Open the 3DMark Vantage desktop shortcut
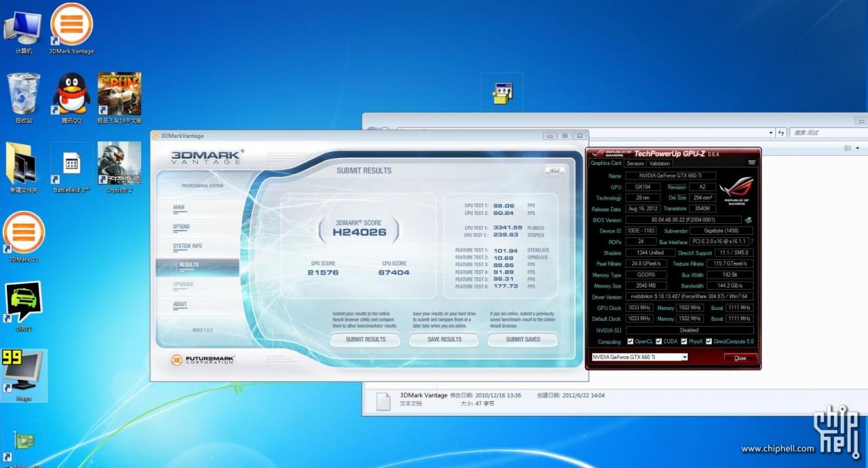The image size is (868, 468). [x=72, y=28]
